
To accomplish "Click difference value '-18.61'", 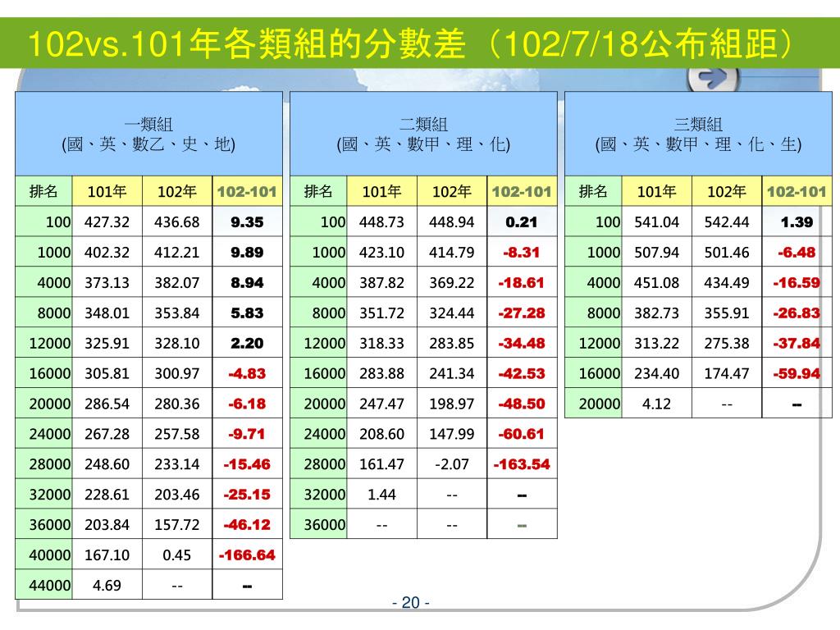I will 522,282.
